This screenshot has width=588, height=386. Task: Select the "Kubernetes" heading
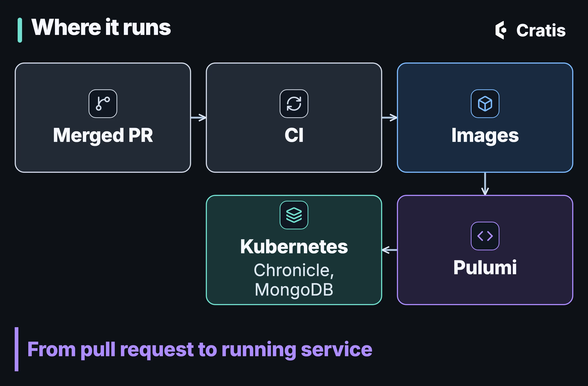click(294, 247)
